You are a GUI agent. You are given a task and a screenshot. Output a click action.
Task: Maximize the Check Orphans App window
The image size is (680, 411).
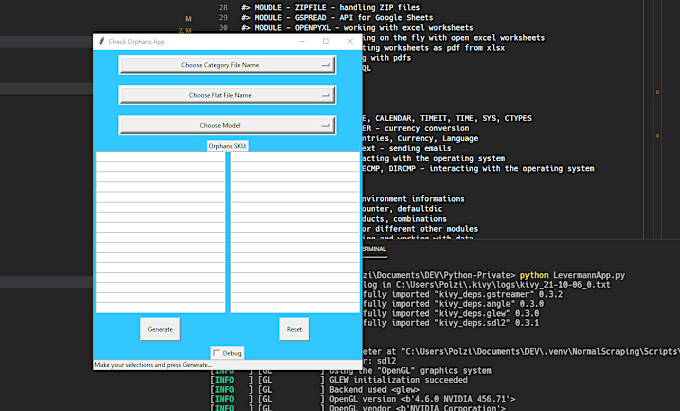pos(326,41)
